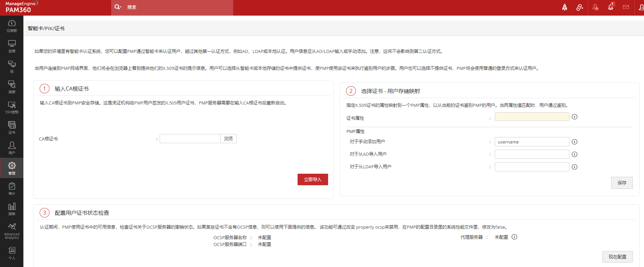Click the 配置用户证书状态检查 heading

[x=82, y=213]
